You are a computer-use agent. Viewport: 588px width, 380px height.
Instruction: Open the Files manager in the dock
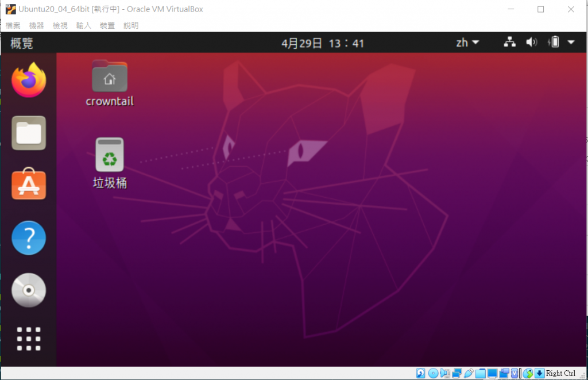point(29,133)
